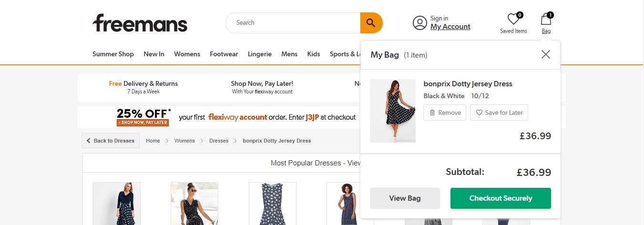
Task: Go Back to Dresses
Action: point(111,141)
